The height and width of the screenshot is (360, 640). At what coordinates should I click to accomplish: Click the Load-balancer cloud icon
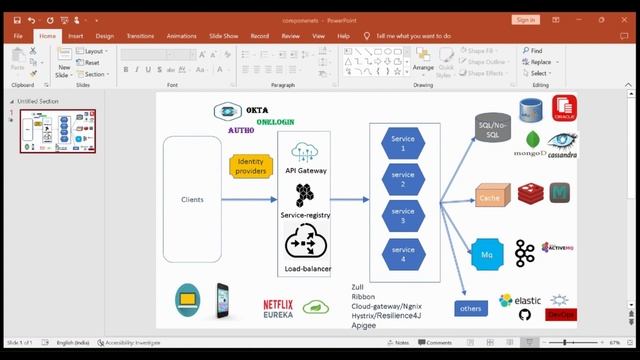[306, 242]
